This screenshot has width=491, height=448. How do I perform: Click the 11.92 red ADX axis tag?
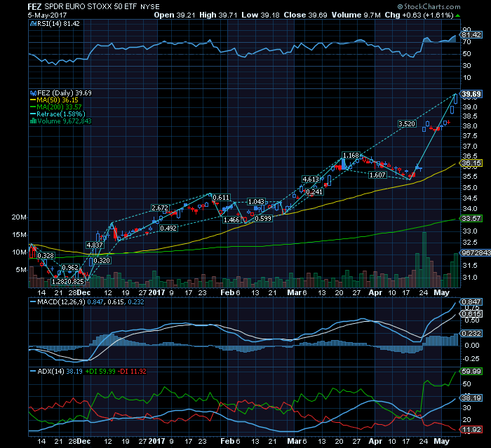pos(471,430)
